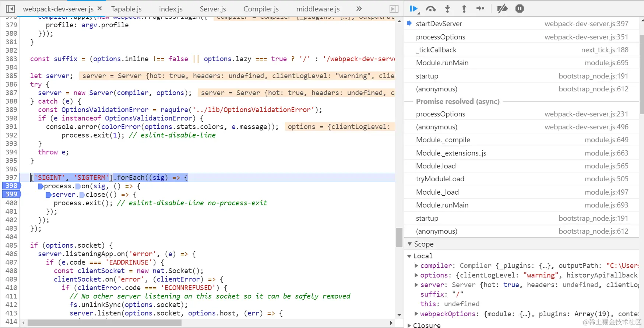Select Module._load stack frame
The height and width of the screenshot is (328, 644).
click(522, 192)
